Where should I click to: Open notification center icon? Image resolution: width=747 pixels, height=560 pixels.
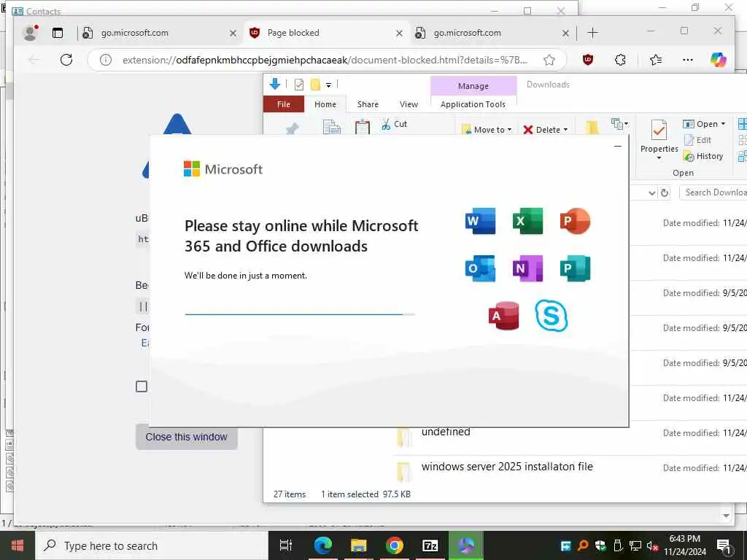coord(724,545)
